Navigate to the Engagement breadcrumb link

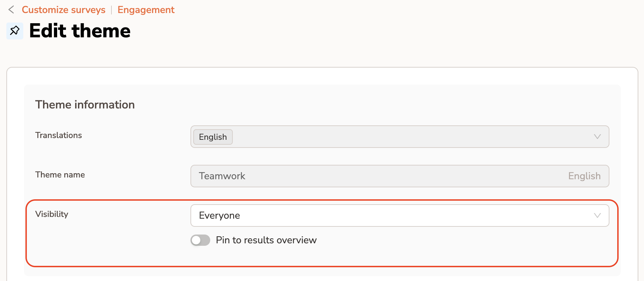[x=146, y=10]
